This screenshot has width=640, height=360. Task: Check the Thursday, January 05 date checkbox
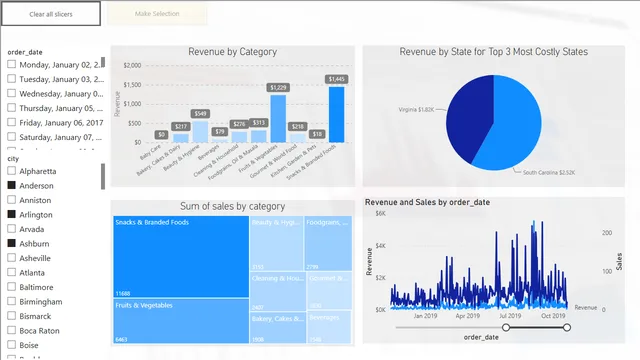click(11, 107)
